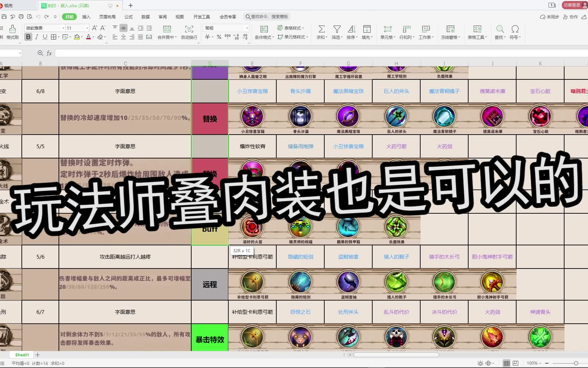Select the Sheet1 worksheet tab

point(22,355)
